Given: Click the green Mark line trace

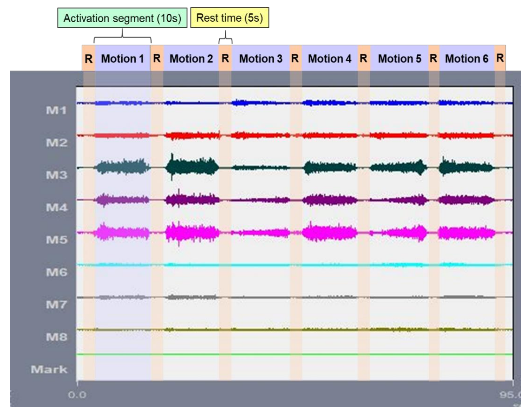Looking at the screenshot, I should 292,354.
